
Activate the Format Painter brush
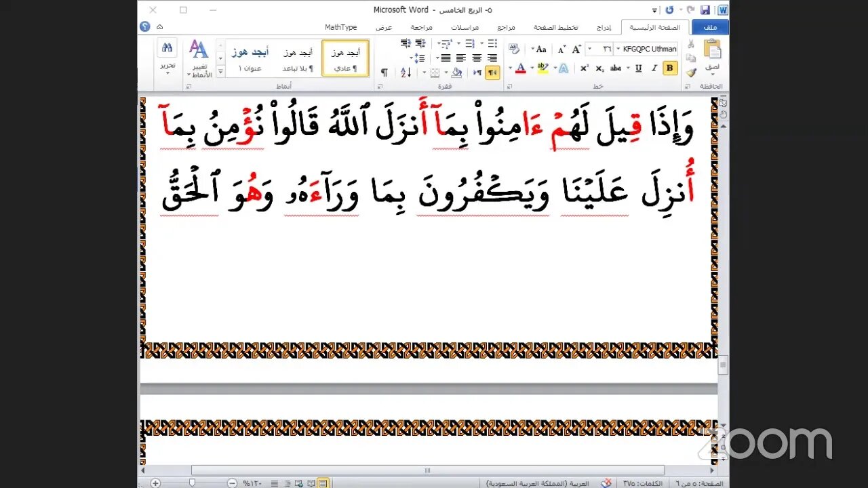tap(691, 73)
